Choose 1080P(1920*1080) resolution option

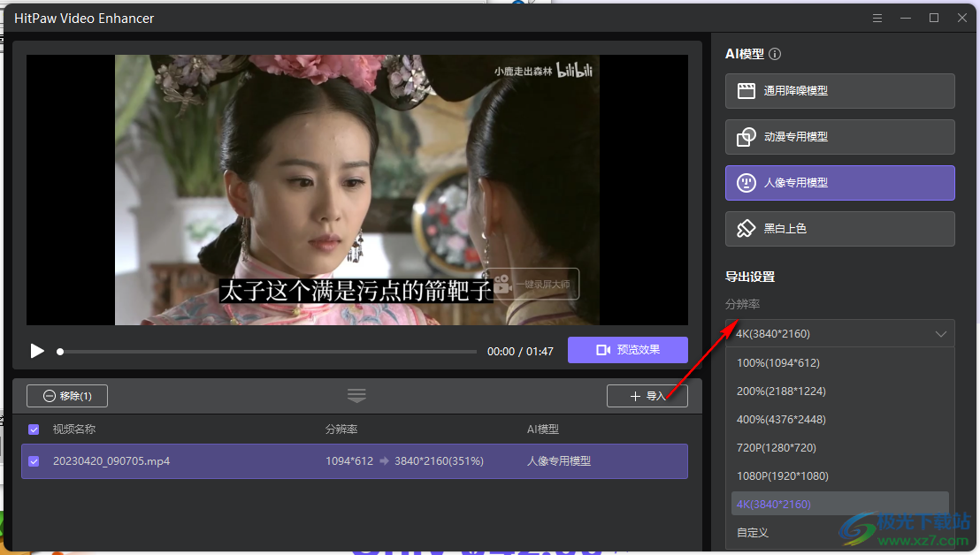coord(839,475)
